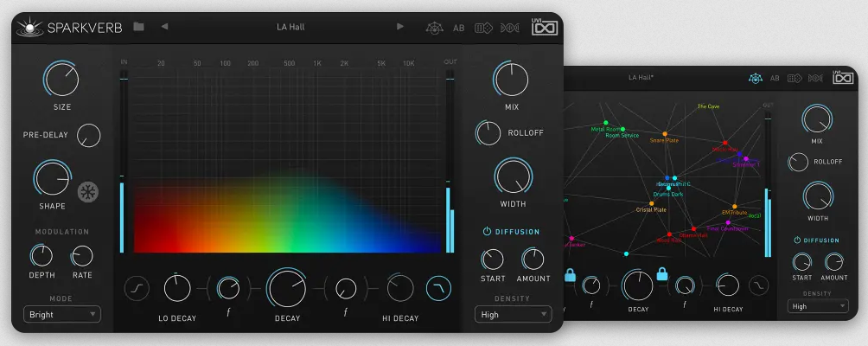Click the UVI logo in front window
This screenshot has width=868, height=346.
[x=545, y=26]
